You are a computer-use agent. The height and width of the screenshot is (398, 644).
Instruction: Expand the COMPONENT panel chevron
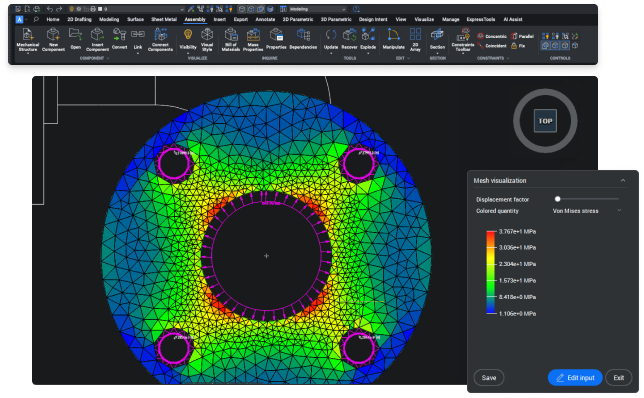click(108, 58)
